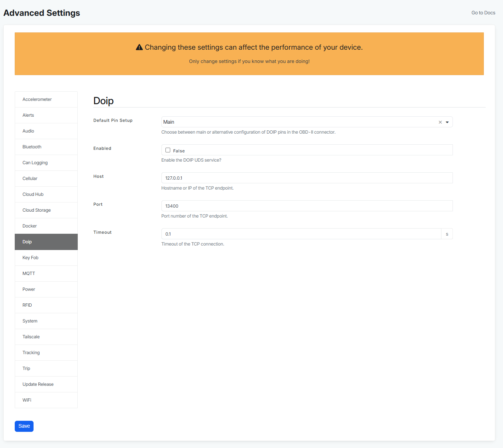Viewport: 503px width, 448px height.
Task: Focus the Timeout input field
Action: (301, 234)
